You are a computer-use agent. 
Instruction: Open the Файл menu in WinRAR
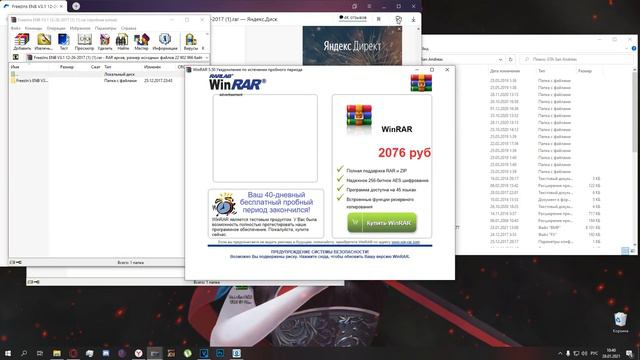(x=16, y=28)
